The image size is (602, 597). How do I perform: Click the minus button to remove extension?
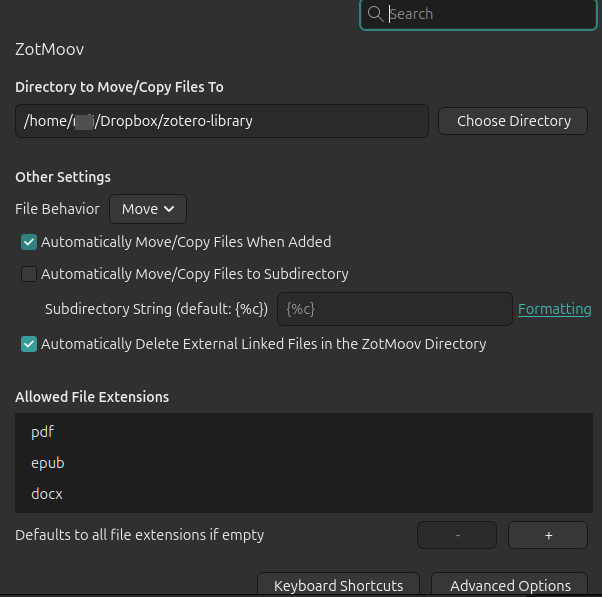[x=457, y=535]
